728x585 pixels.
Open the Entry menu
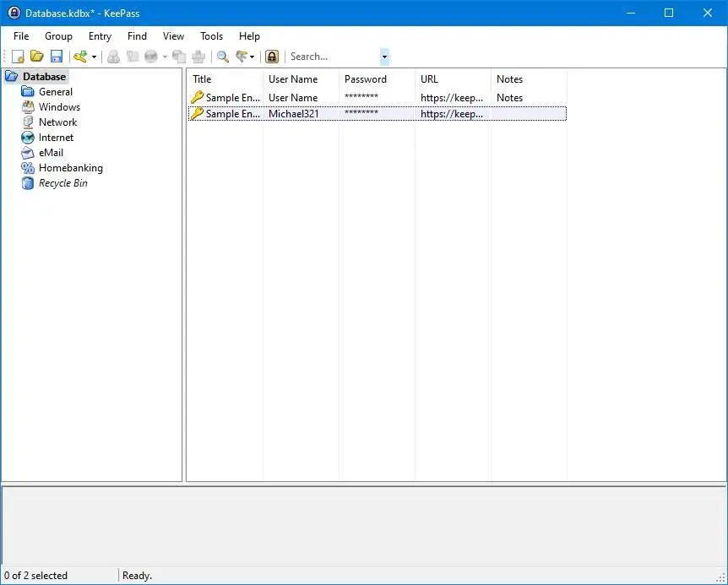(x=100, y=36)
